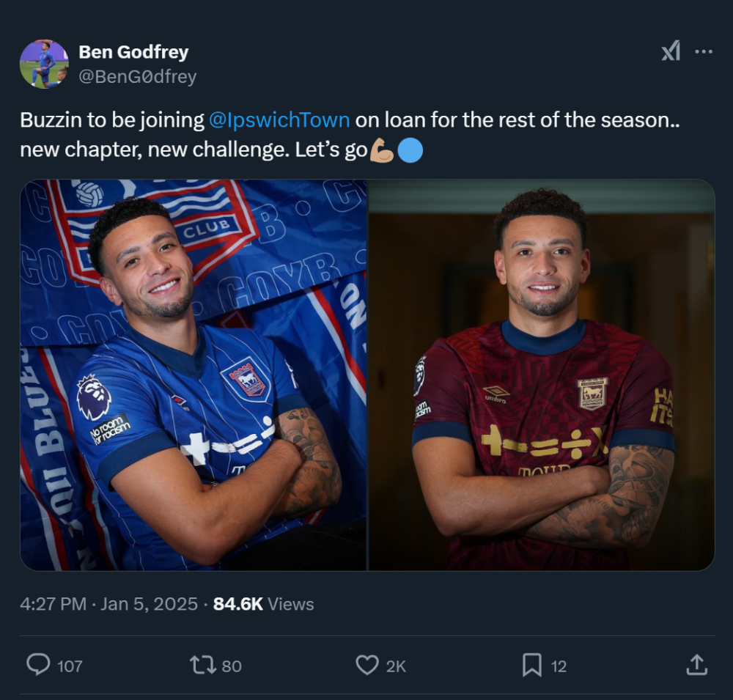The height and width of the screenshot is (700, 733).
Task: Open Ben Godfrey's profile avatar
Action: click(x=44, y=64)
